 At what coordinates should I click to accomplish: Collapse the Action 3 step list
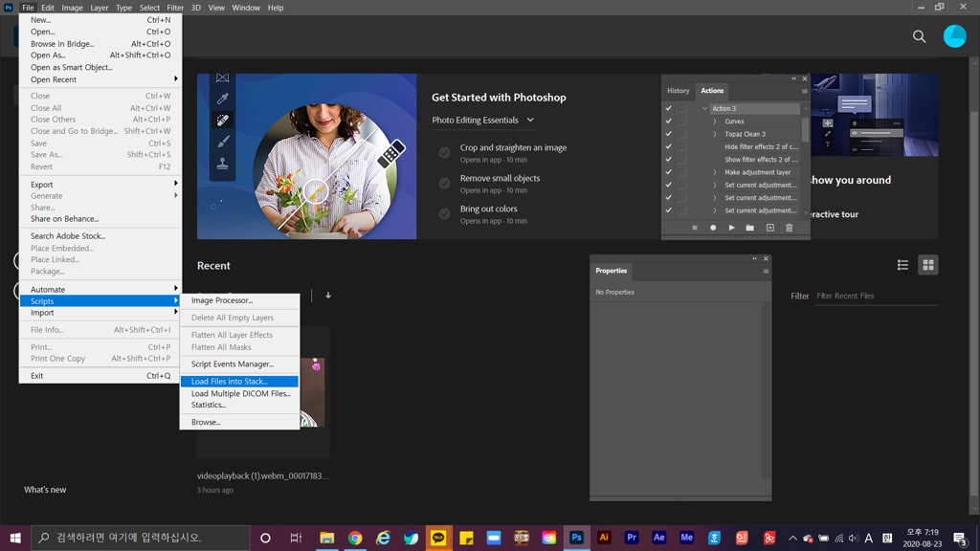pos(704,109)
